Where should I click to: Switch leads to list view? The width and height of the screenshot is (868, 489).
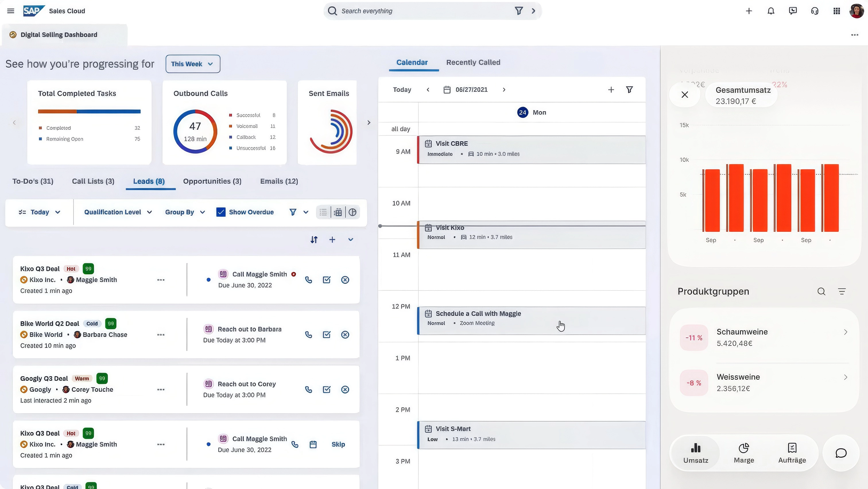pos(323,212)
